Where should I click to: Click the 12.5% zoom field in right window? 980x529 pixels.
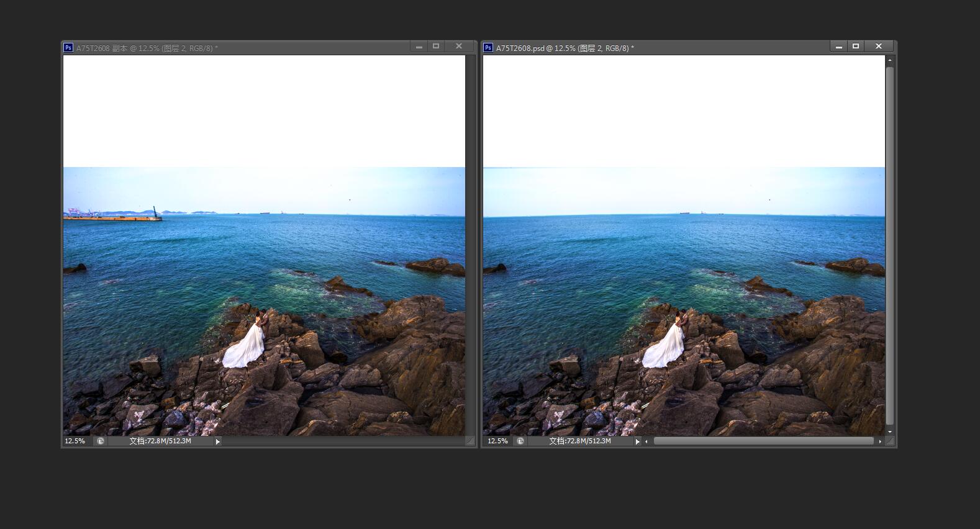tap(497, 441)
